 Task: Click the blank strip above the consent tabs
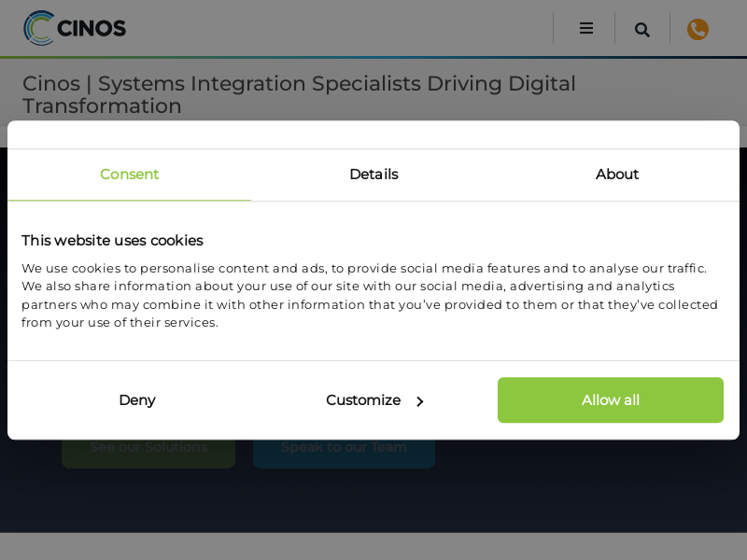(373, 134)
